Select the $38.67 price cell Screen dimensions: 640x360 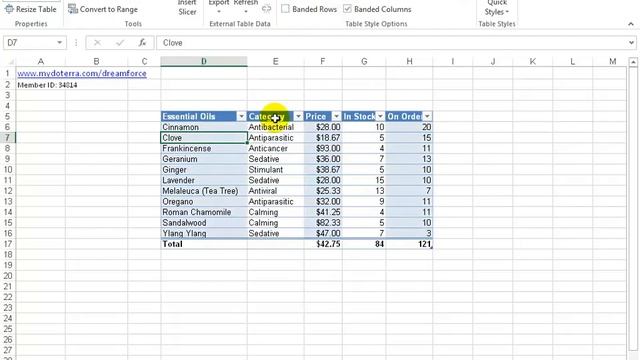pos(323,170)
